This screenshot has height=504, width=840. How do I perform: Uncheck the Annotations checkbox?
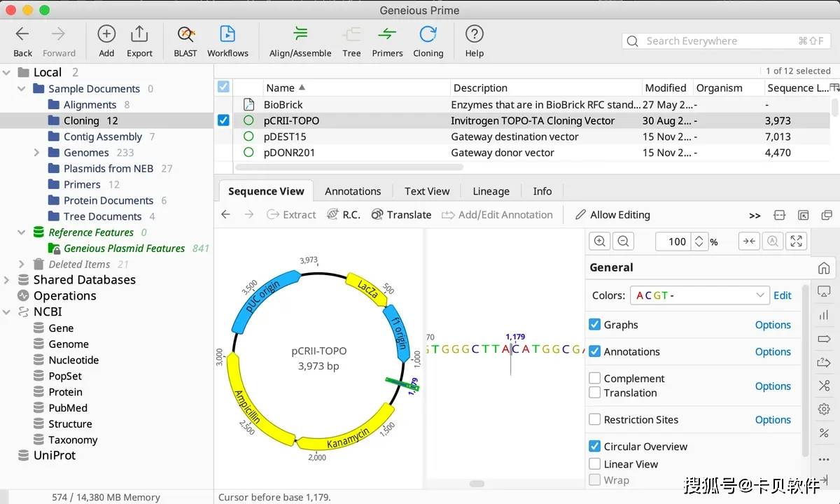click(x=595, y=351)
